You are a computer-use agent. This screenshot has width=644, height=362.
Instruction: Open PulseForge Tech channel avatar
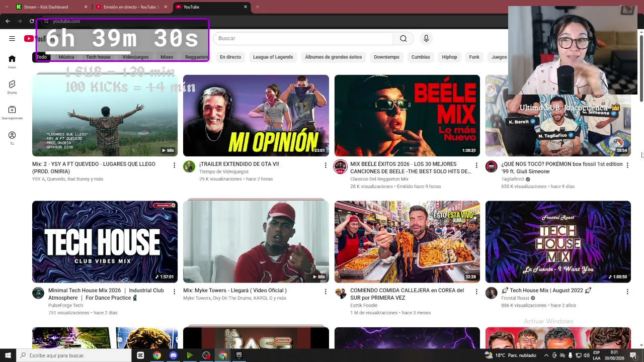point(38,293)
